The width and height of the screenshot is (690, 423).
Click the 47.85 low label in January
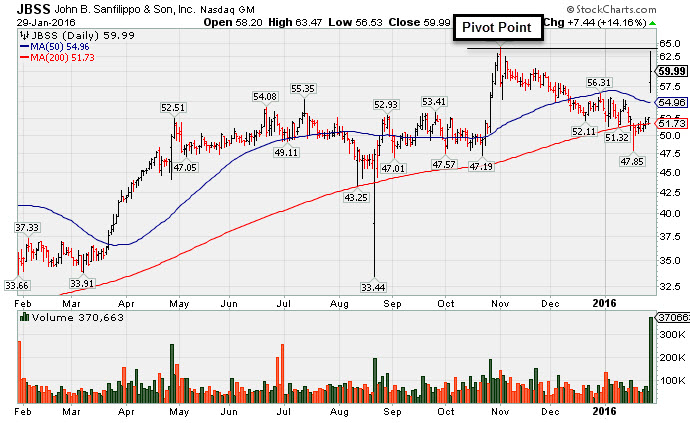coord(632,162)
